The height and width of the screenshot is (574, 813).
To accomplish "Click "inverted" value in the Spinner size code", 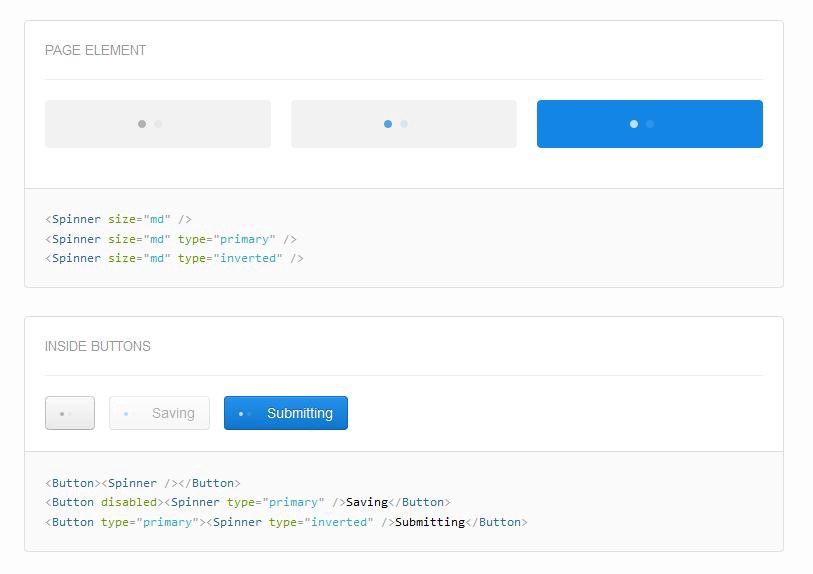I will tap(248, 258).
